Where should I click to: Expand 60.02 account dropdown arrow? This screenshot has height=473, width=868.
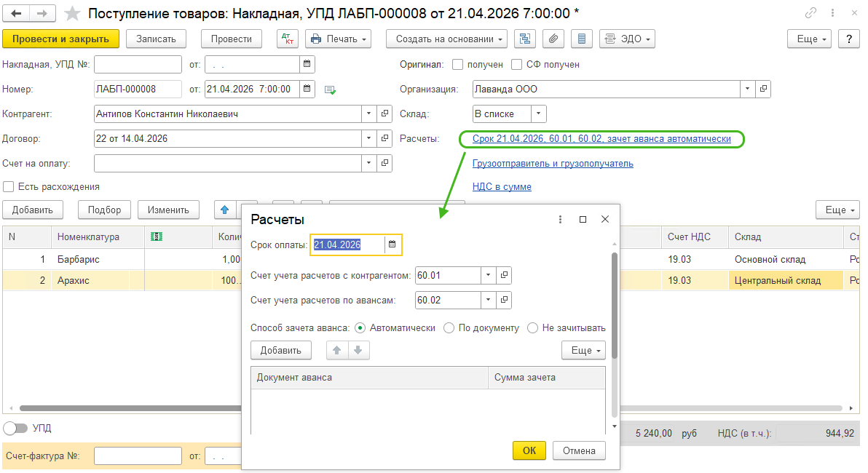click(488, 300)
